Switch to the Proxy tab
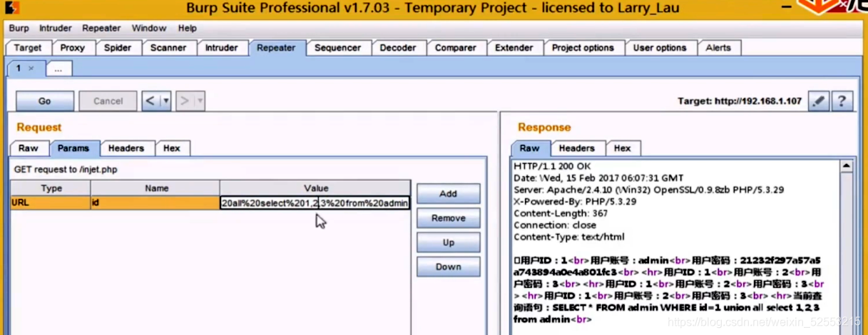This screenshot has width=868, height=335. click(x=72, y=48)
